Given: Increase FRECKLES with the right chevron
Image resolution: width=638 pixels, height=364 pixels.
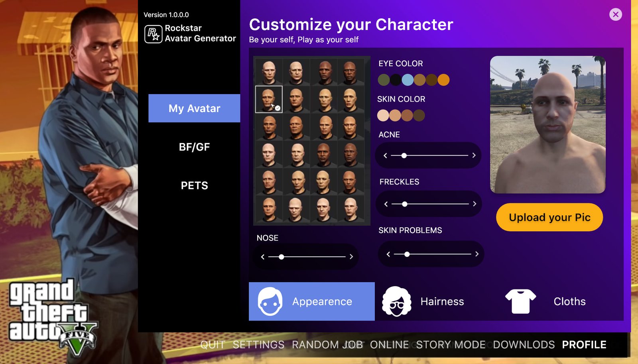Looking at the screenshot, I should (x=475, y=204).
